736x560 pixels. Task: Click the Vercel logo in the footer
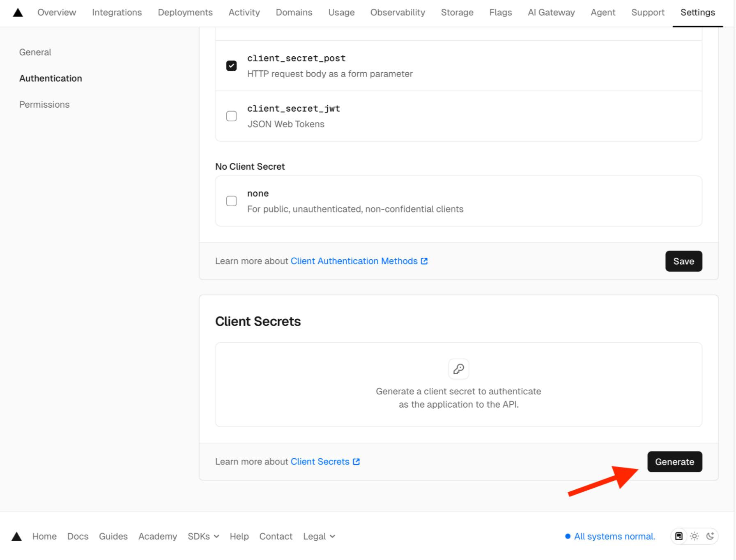click(x=17, y=536)
